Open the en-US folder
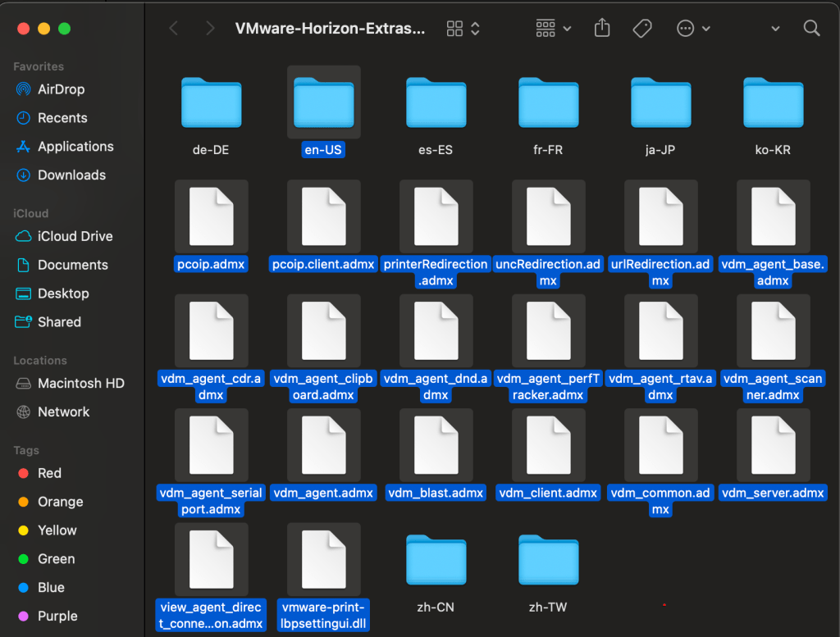 tap(323, 103)
